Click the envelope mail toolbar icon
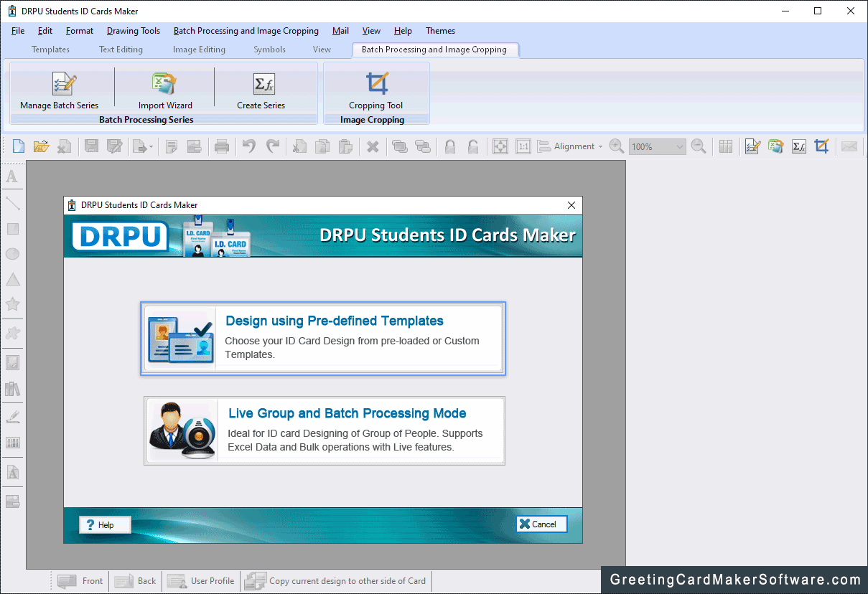 tap(849, 146)
